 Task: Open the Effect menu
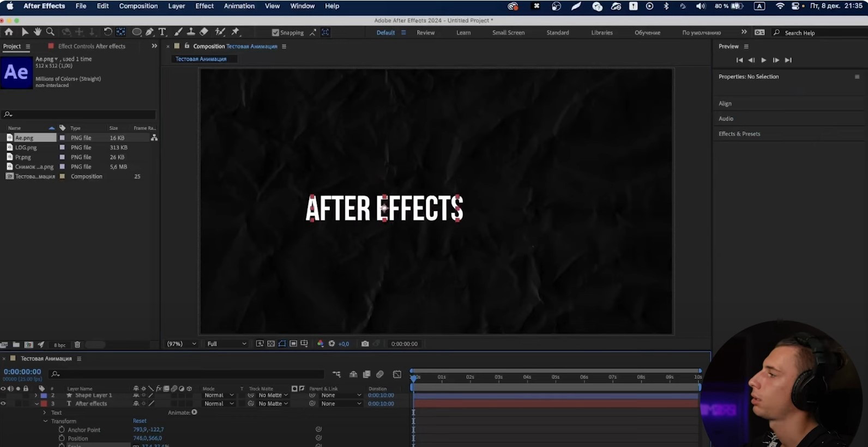click(204, 6)
